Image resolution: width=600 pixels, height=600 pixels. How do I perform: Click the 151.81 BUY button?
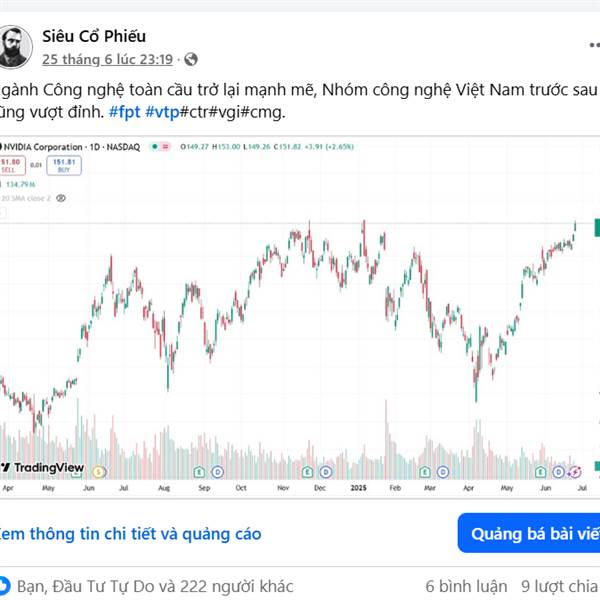[x=64, y=166]
